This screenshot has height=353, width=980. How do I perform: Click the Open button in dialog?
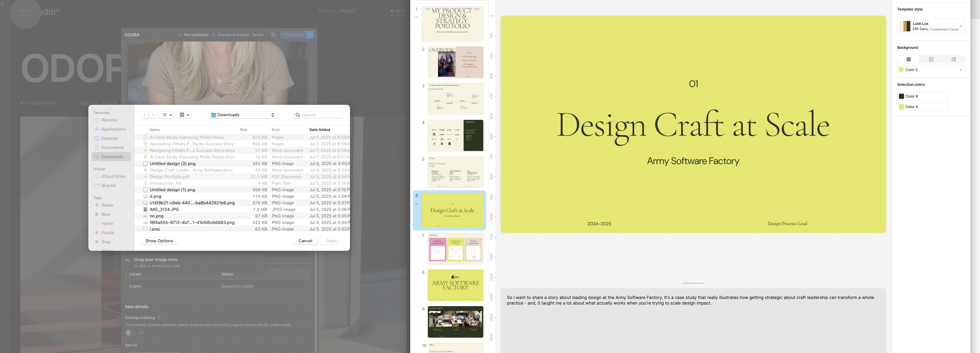click(331, 241)
